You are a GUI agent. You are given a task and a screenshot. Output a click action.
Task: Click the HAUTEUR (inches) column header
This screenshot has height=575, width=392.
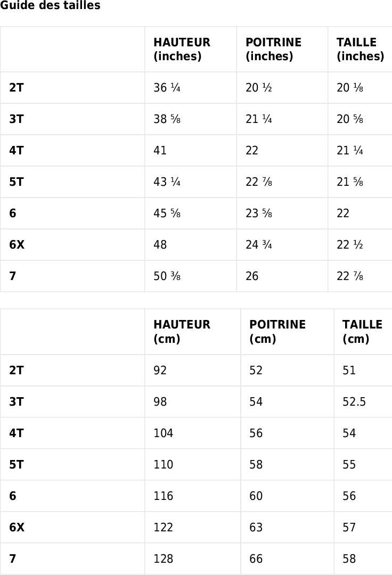point(182,50)
